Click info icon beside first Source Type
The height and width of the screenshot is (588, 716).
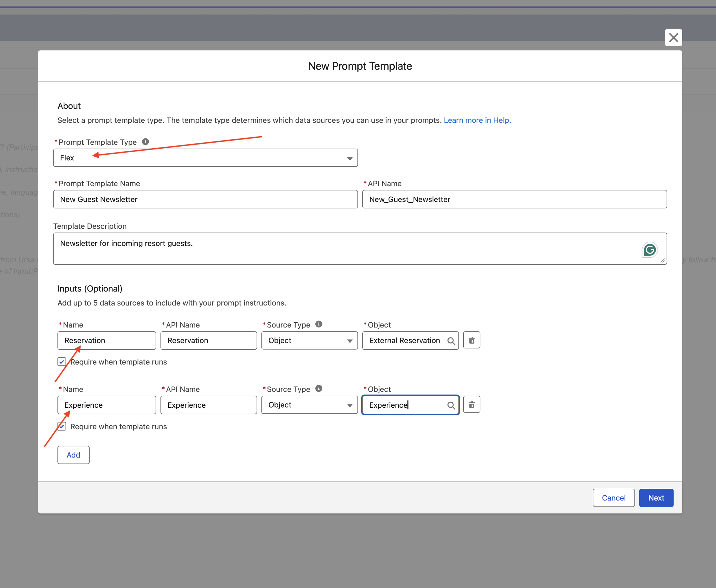coord(318,324)
